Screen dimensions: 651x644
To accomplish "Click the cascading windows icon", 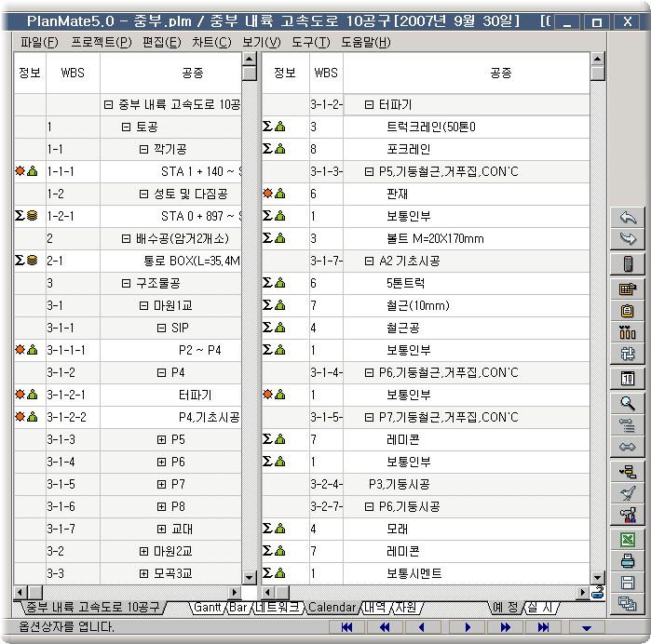I will [x=628, y=604].
